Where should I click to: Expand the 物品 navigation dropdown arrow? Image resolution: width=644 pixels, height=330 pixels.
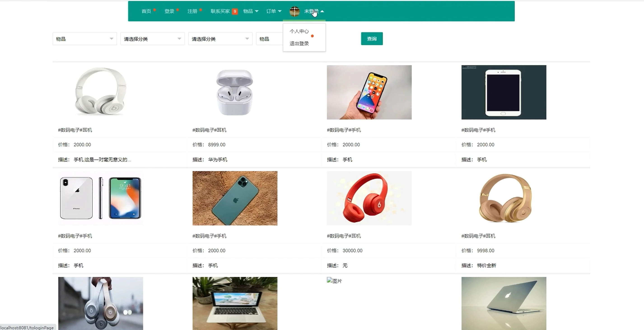(x=257, y=11)
